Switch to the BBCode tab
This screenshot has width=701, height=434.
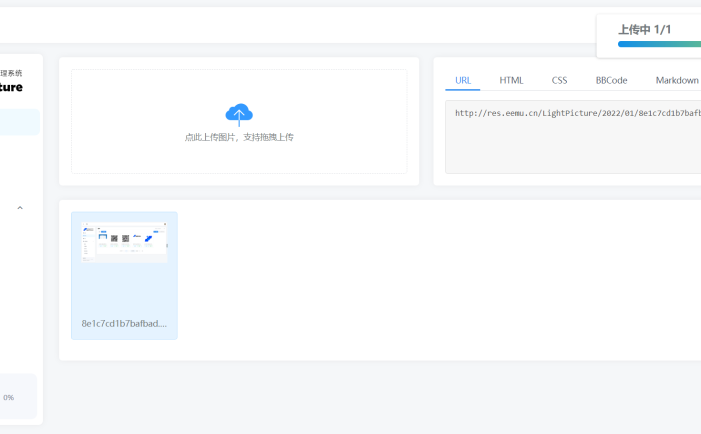pyautogui.click(x=611, y=80)
